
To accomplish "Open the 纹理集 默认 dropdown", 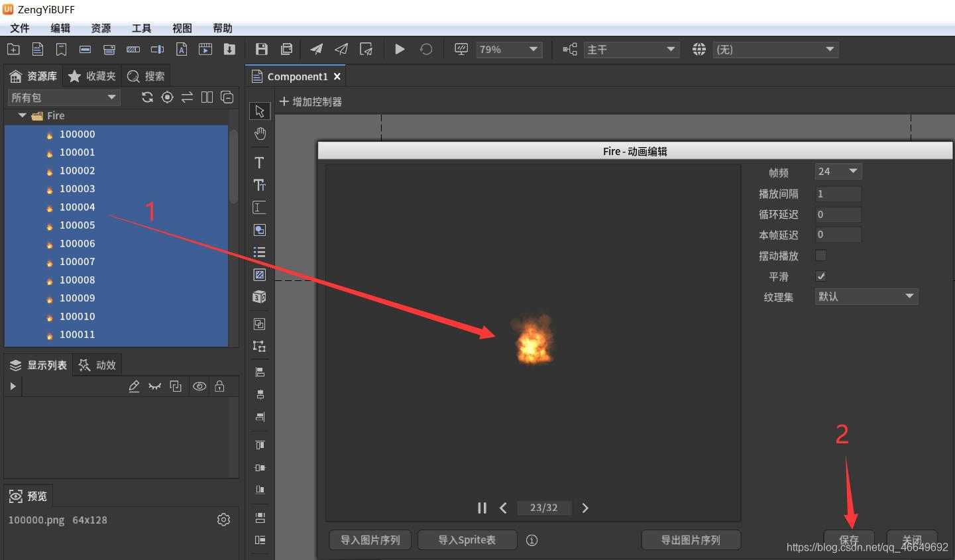I will tap(866, 296).
